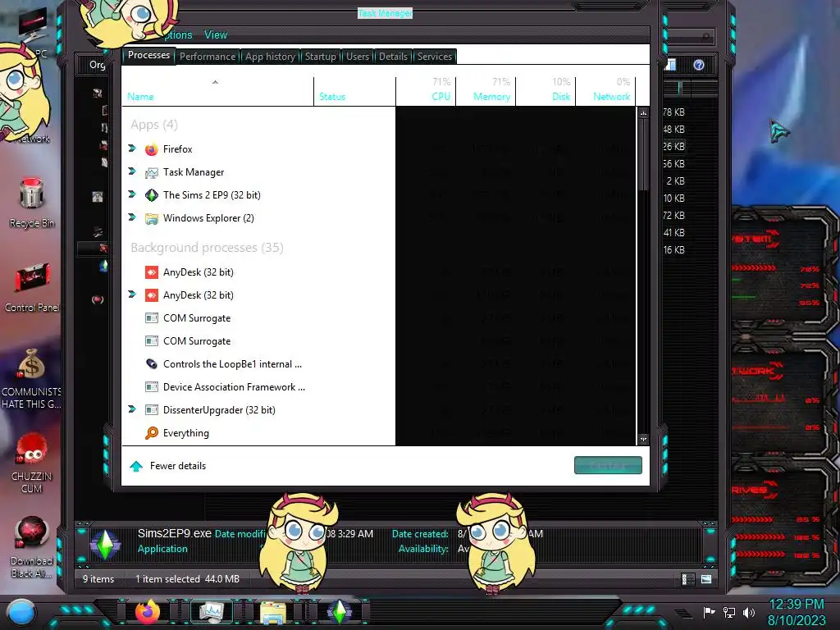This screenshot has width=840, height=630.
Task: Switch to the Services tab
Action: point(435,57)
